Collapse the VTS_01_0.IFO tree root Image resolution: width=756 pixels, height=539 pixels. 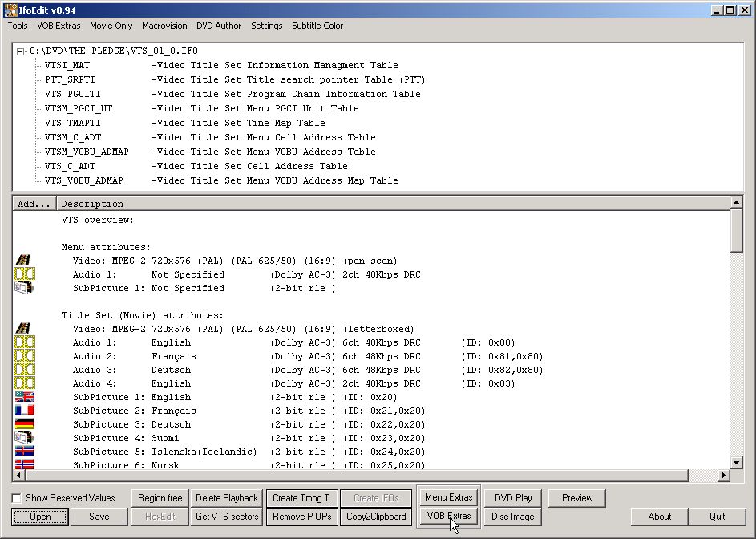click(x=20, y=51)
